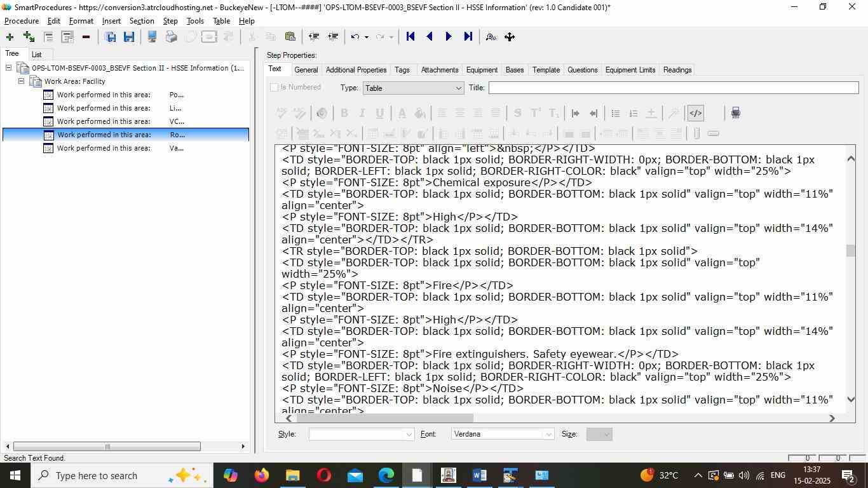Click the Windows taskbar search box
The height and width of the screenshot is (488, 868).
(x=121, y=475)
